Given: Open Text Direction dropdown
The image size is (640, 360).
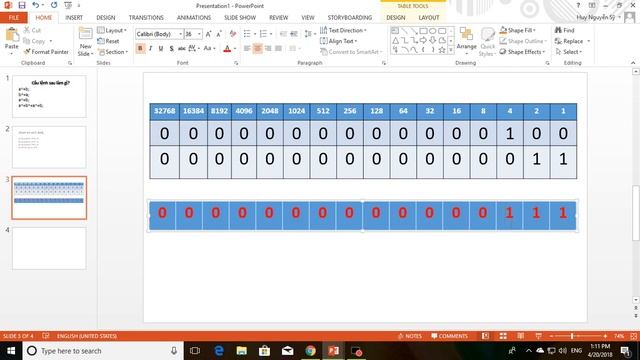Looking at the screenshot, I should [343, 30].
